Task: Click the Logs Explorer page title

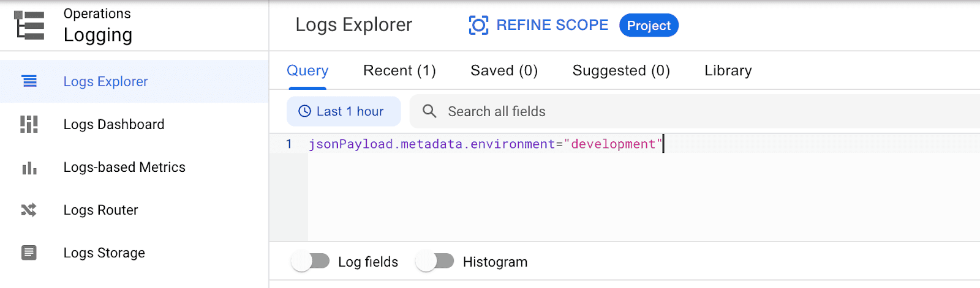Action: (354, 25)
